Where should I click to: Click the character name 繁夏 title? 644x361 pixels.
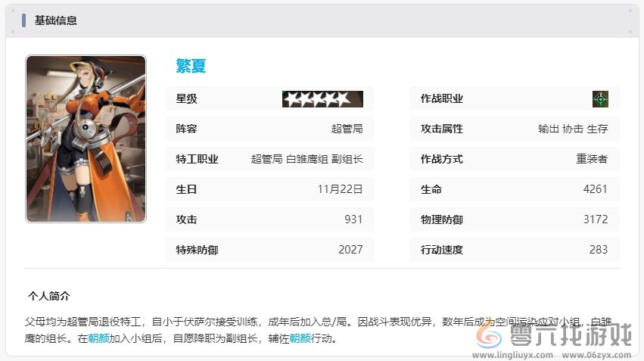191,66
